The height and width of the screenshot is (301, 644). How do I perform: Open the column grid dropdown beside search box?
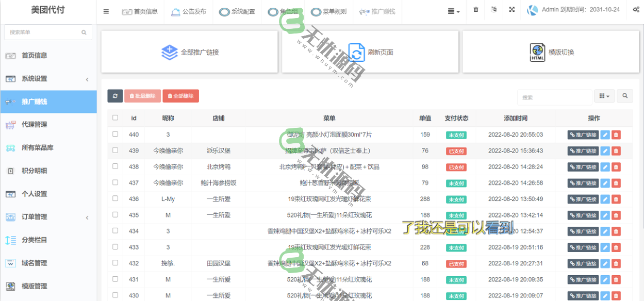(604, 96)
